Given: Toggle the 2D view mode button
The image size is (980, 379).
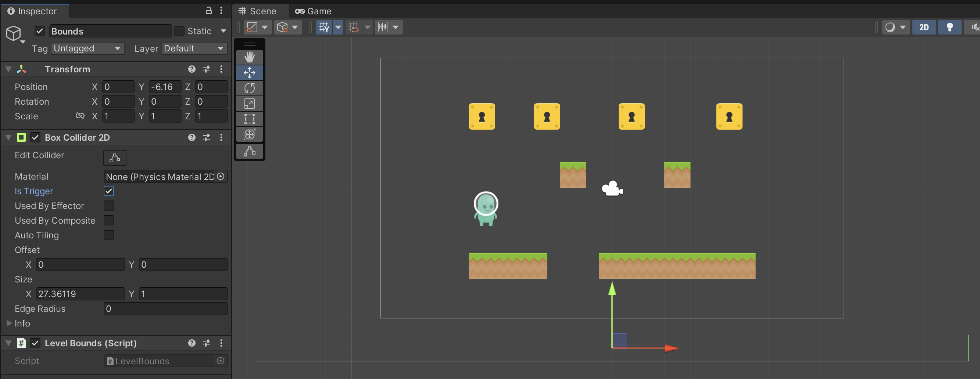Looking at the screenshot, I should click(x=923, y=28).
